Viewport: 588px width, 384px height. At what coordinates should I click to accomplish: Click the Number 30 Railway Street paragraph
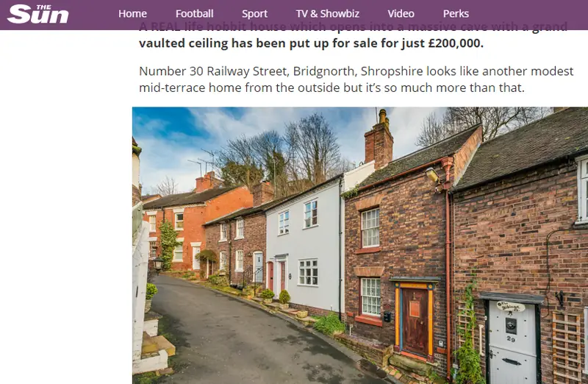click(x=356, y=79)
